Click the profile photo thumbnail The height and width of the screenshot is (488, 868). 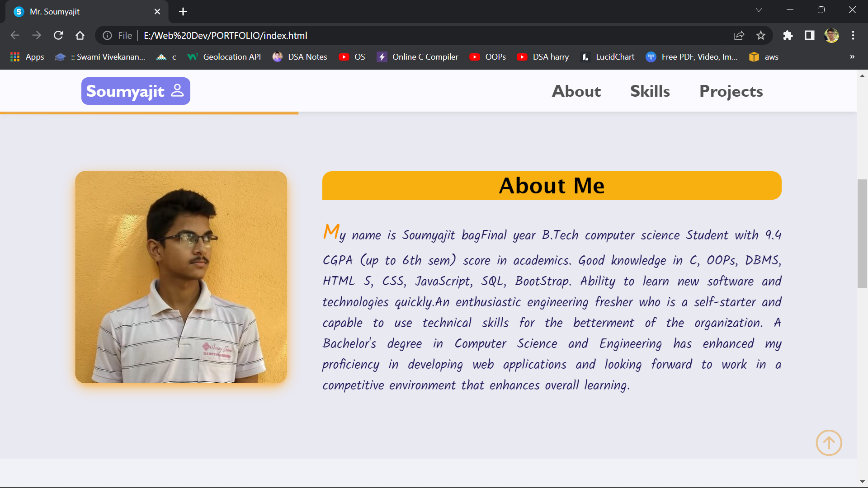click(x=181, y=277)
